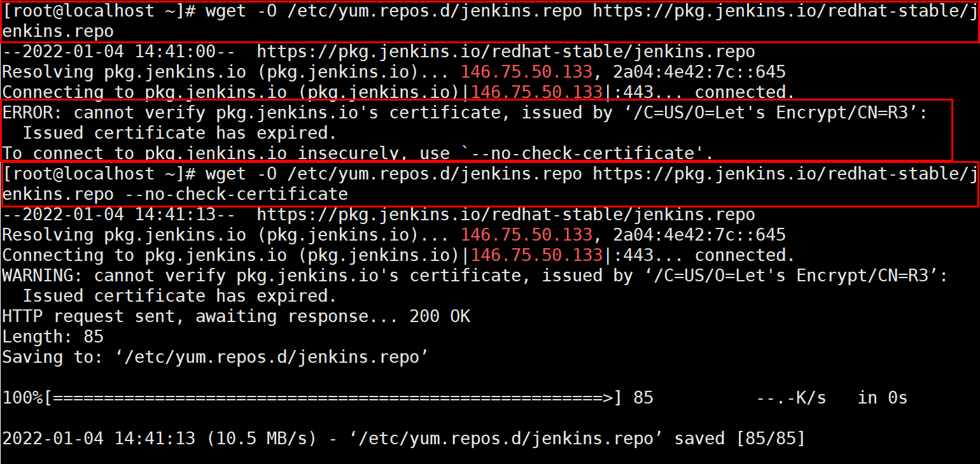Screen dimensions: 980x464
Task: Click the second 'Connecting to pkg.jenkins.io' line
Action: pos(399,256)
